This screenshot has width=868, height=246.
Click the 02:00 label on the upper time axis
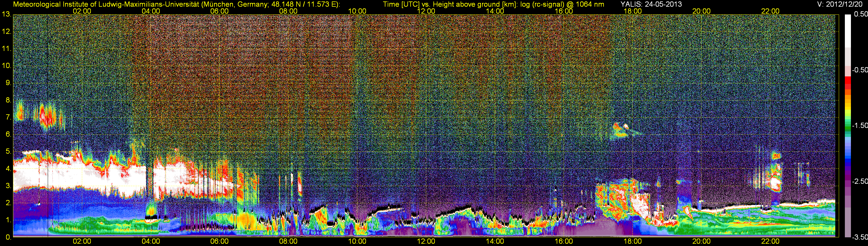click(x=82, y=11)
